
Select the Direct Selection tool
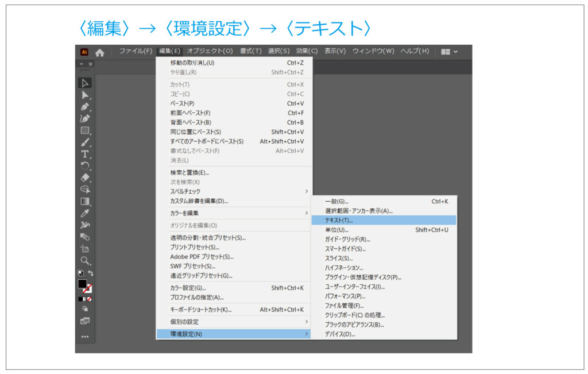(85, 95)
